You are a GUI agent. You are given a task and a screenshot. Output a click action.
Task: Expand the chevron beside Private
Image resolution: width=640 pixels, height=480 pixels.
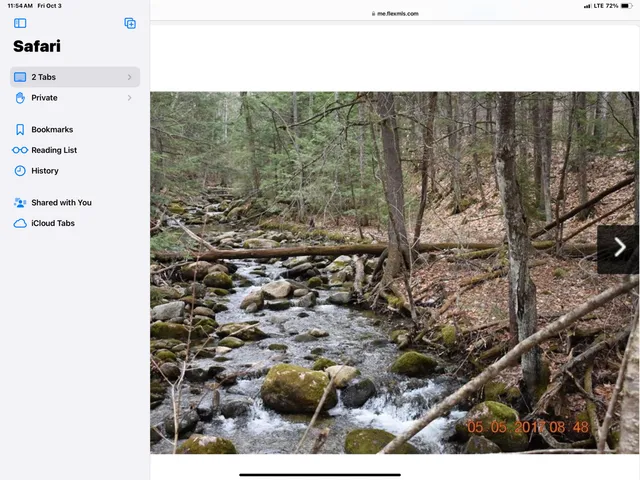[x=129, y=98]
